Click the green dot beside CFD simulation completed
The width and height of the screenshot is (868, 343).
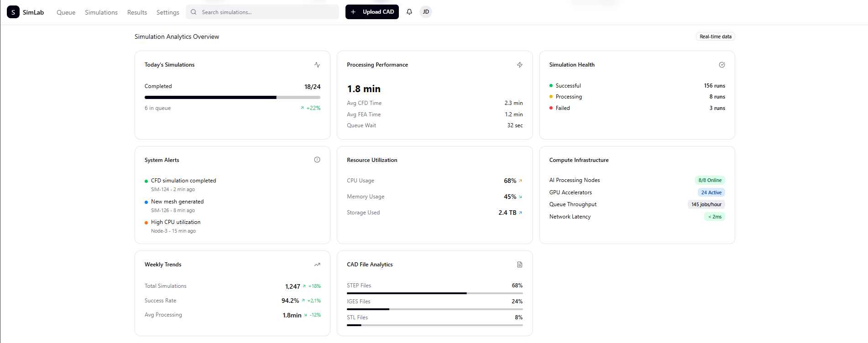point(146,181)
